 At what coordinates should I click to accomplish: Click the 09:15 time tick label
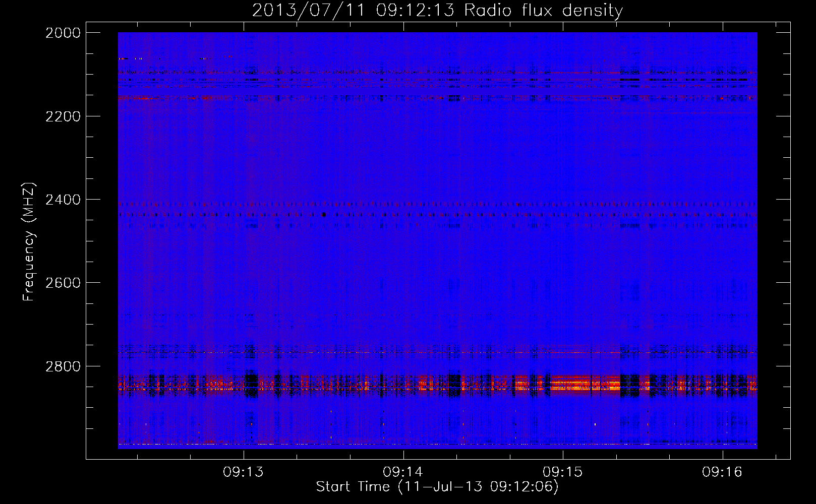[563, 472]
